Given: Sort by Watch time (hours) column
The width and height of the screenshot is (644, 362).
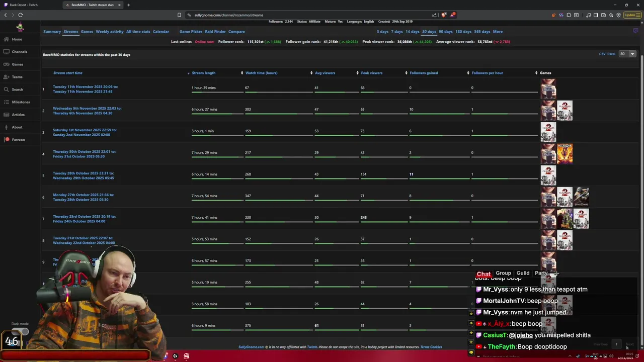Looking at the screenshot, I should 261,73.
